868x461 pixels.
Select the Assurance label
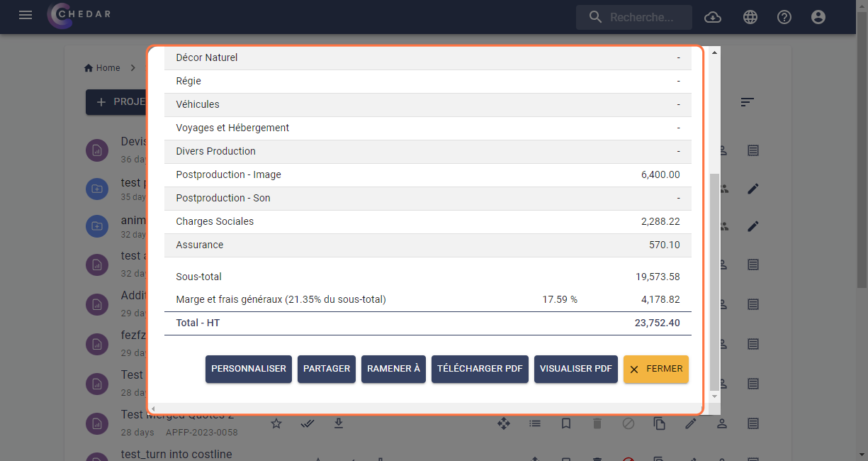[x=200, y=245]
